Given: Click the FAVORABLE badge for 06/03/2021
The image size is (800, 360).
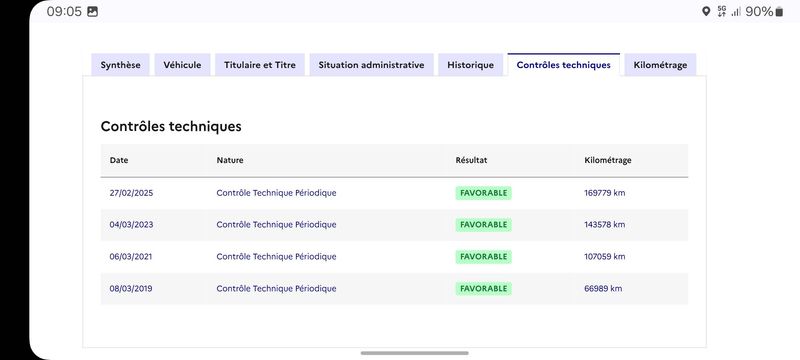Looking at the screenshot, I should click(x=484, y=257).
